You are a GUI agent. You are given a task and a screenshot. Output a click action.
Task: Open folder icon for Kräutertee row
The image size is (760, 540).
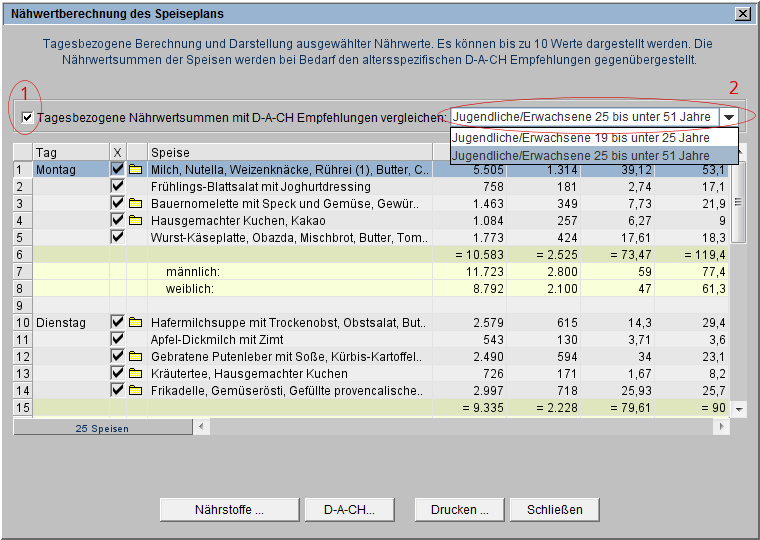click(135, 374)
